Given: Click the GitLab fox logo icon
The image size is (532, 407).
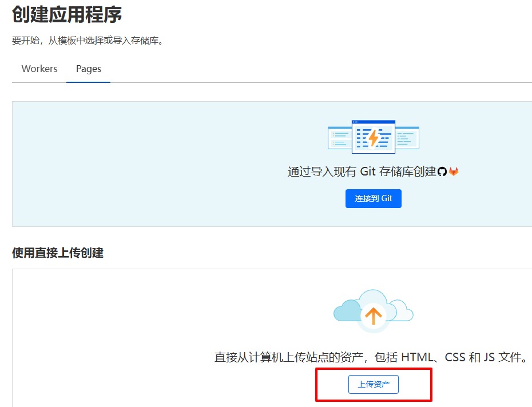Looking at the screenshot, I should (454, 171).
